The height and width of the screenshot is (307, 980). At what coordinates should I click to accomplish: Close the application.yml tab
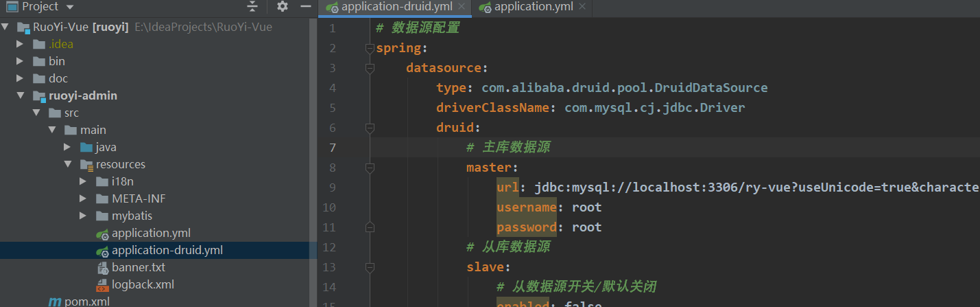pos(582,8)
